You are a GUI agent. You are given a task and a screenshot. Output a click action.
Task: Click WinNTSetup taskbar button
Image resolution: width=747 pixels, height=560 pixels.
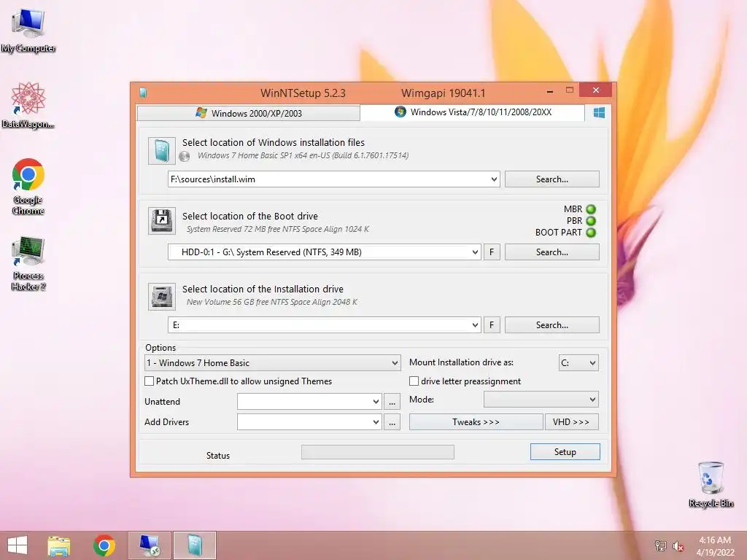click(194, 545)
